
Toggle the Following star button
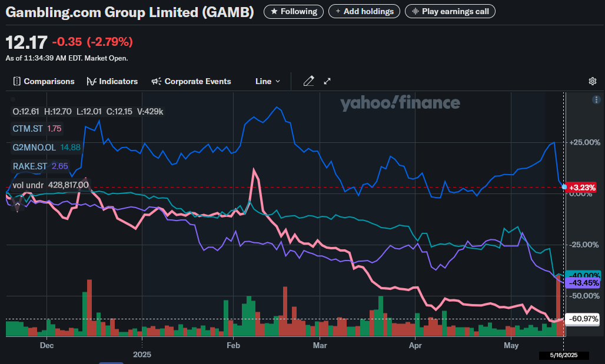[294, 12]
